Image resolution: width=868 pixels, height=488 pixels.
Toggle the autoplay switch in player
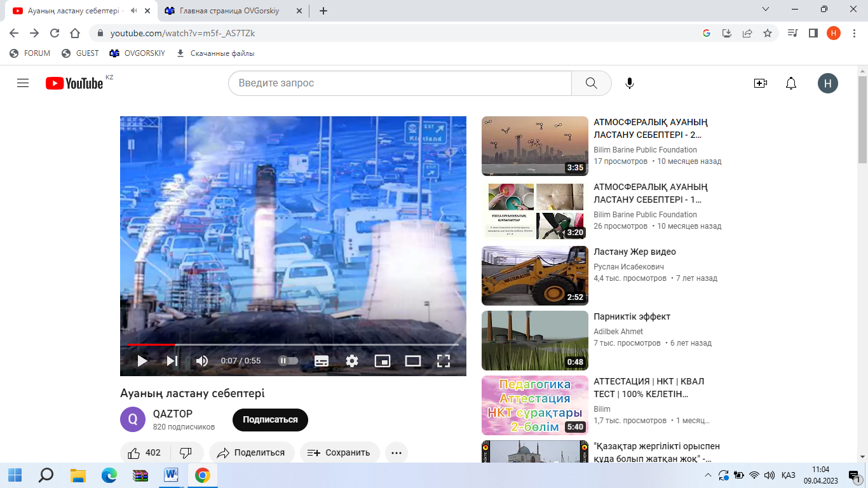(x=288, y=361)
